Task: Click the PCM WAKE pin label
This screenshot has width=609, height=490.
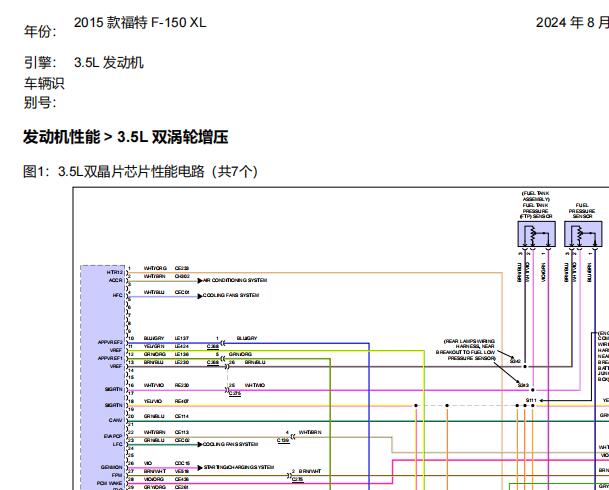Action: pyautogui.click(x=110, y=483)
